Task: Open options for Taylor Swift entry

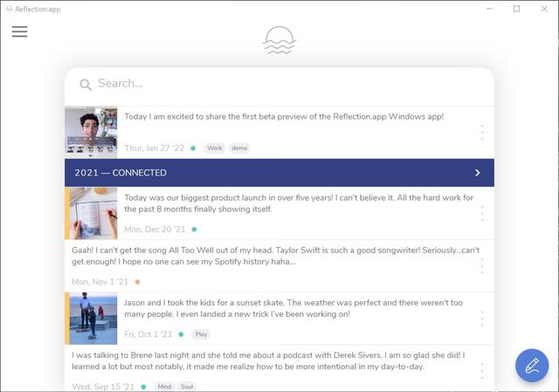Action: click(482, 266)
